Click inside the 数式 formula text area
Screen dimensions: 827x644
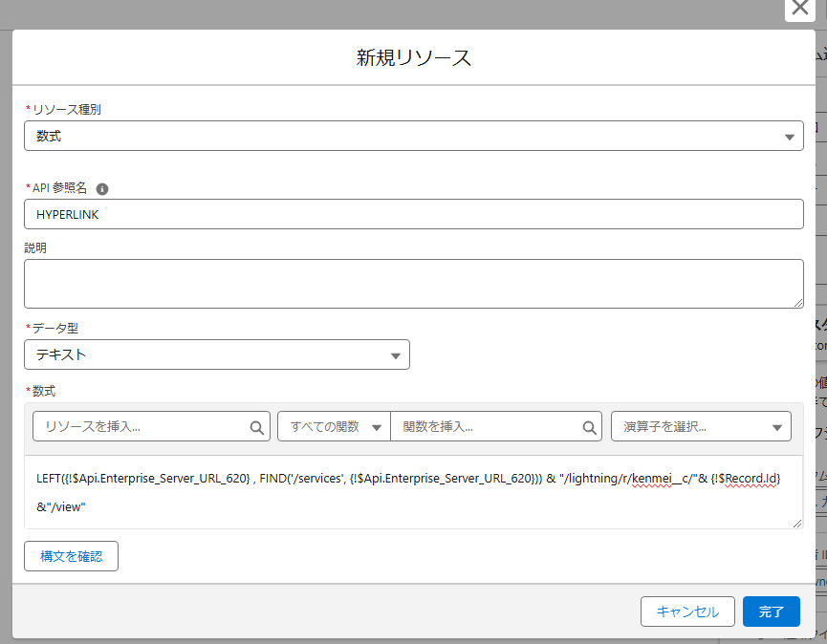coord(413,492)
